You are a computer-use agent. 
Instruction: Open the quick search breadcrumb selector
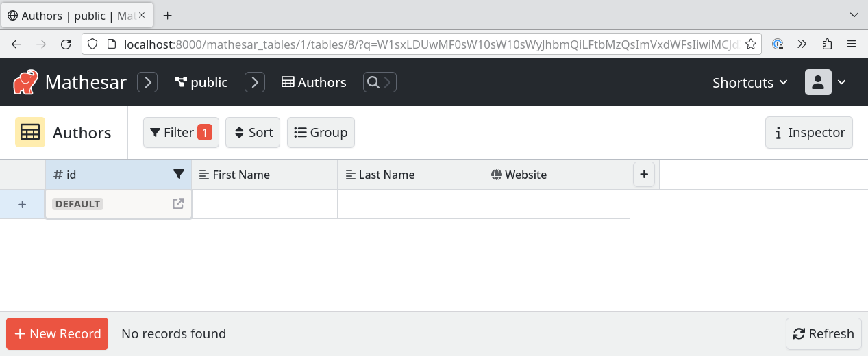pyautogui.click(x=380, y=82)
